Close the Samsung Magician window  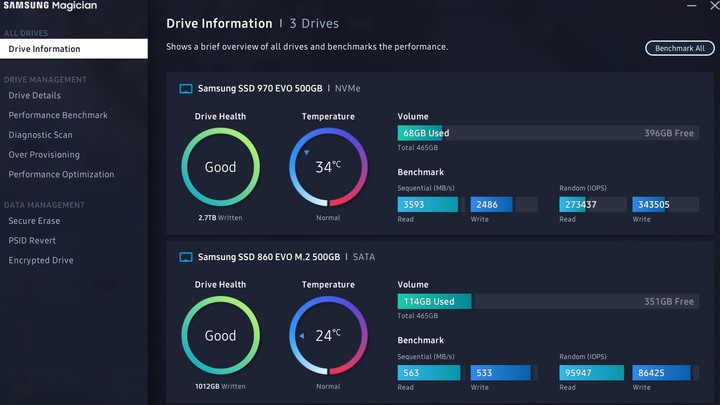click(714, 6)
